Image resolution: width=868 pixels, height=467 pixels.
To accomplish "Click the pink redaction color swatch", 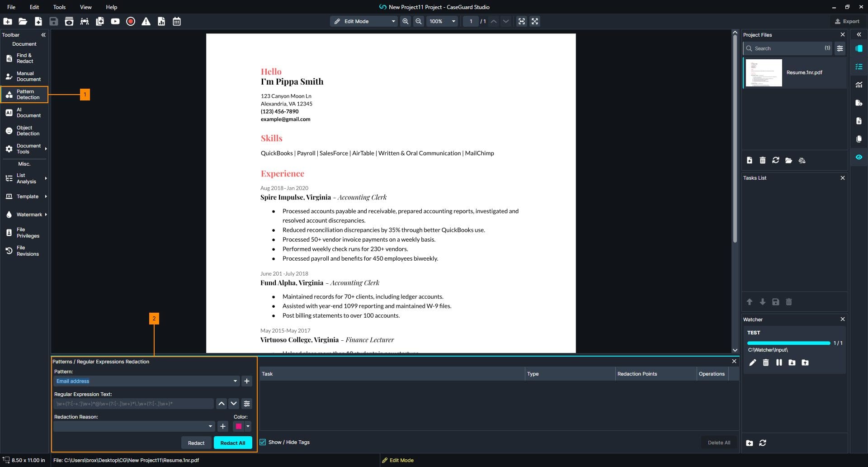I will tap(239, 426).
